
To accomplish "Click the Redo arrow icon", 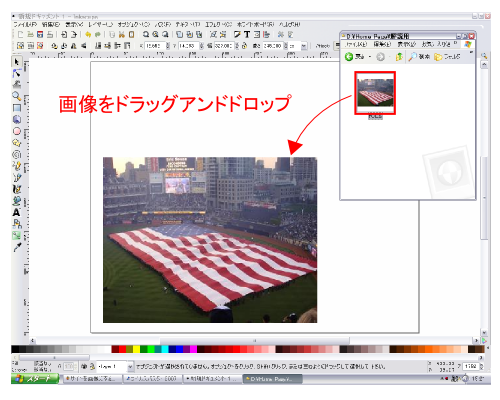I will 98,34.
